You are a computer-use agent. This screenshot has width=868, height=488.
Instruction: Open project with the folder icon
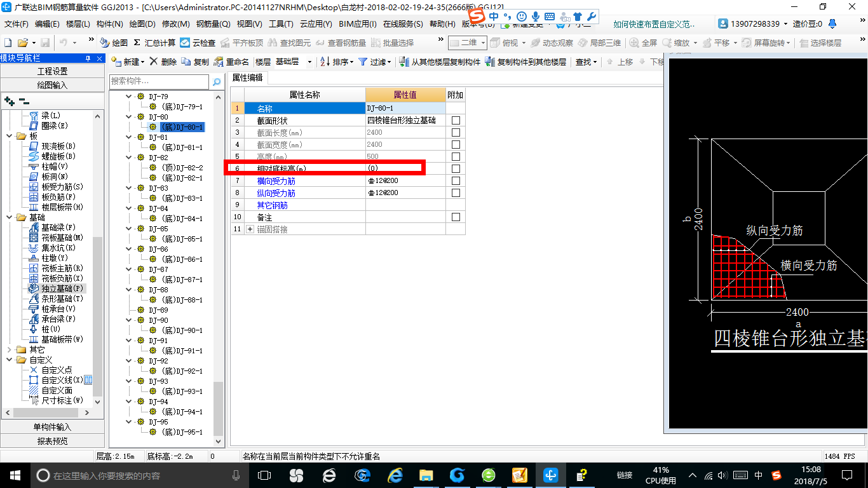tap(22, 43)
